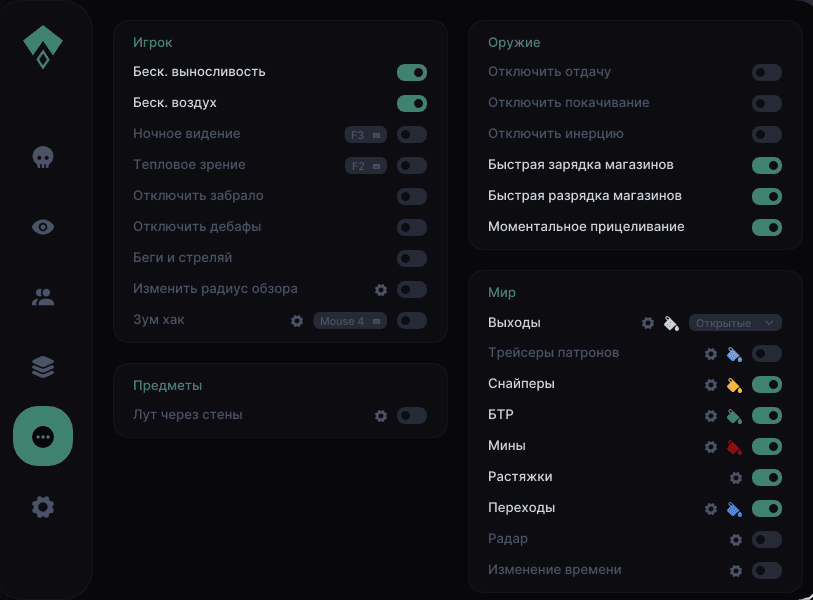The width and height of the screenshot is (813, 600).
Task: Select the players group icon in the sidebar
Action: pos(43,297)
